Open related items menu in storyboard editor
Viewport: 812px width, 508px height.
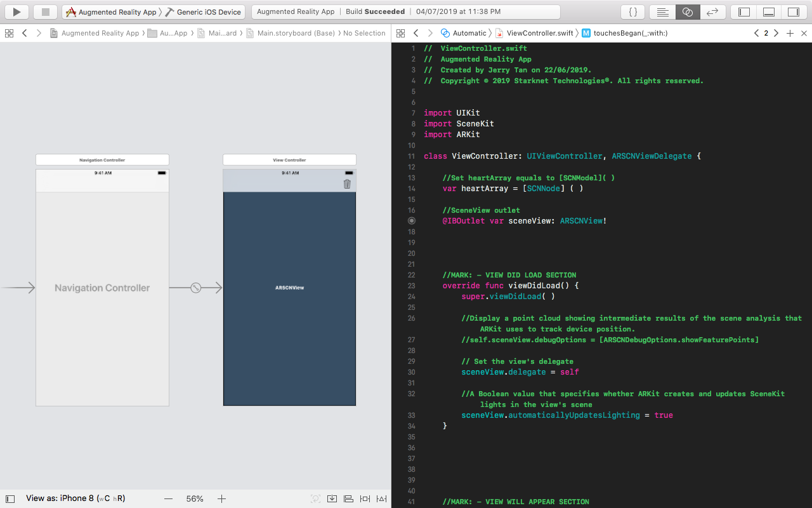pyautogui.click(x=10, y=33)
